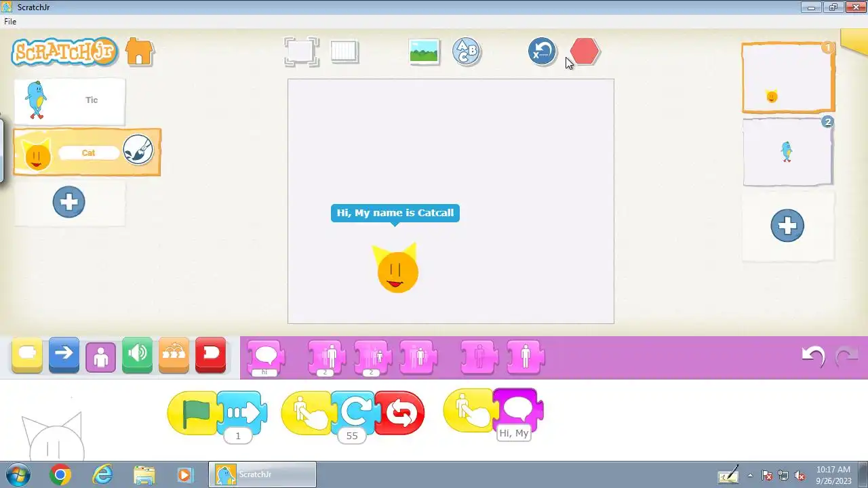Select page 2 thumbnail
Viewport: 868px width, 488px height.
788,152
